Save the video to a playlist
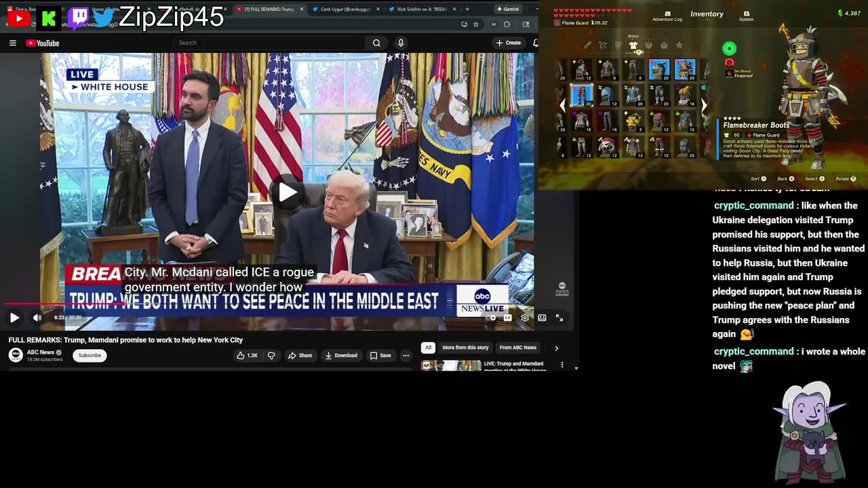 (380, 355)
